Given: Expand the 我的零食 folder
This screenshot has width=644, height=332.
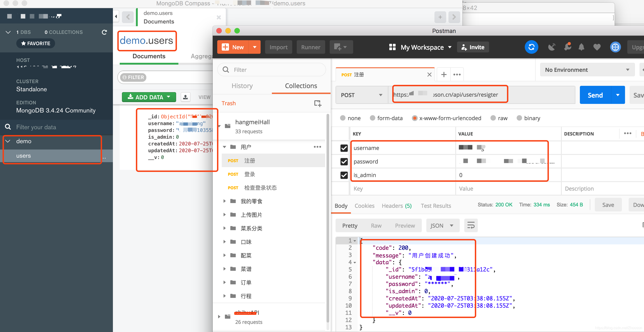Looking at the screenshot, I should point(224,201).
